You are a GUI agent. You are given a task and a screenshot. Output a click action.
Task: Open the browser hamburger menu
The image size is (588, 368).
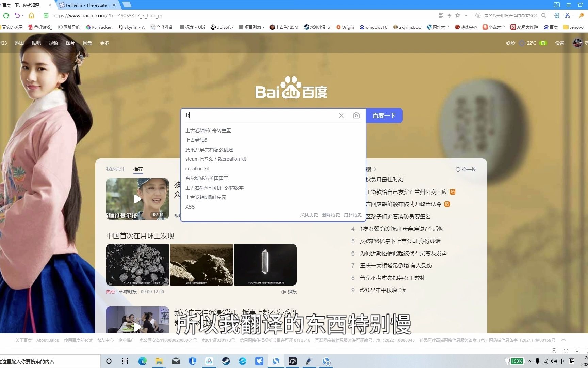pyautogui.click(x=568, y=5)
